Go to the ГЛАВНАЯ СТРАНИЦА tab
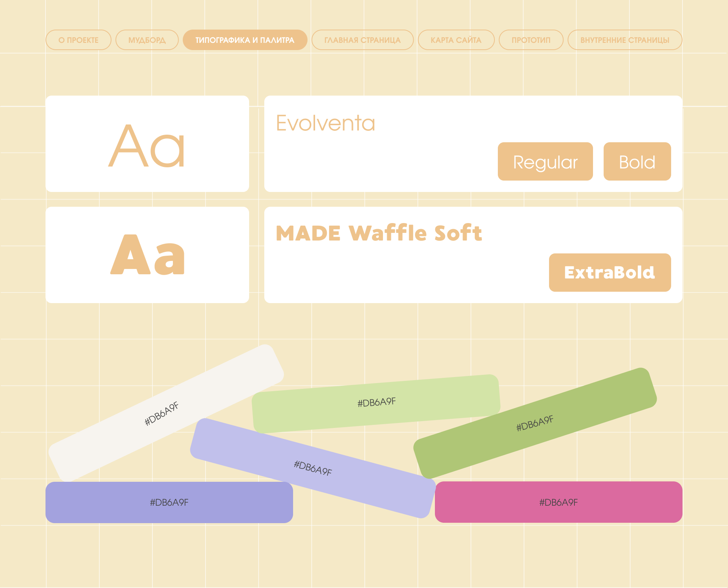This screenshot has height=588, width=728. [362, 40]
